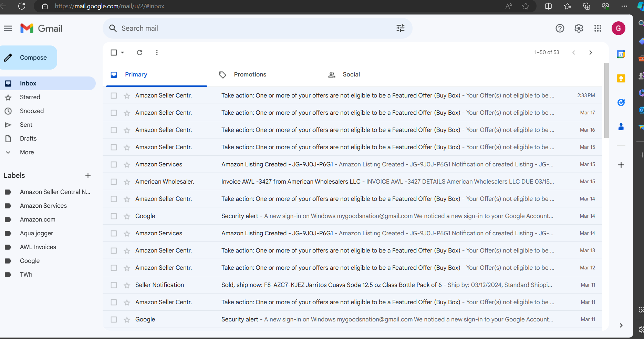Open Gmail Settings gear
644x339 pixels.
click(579, 28)
